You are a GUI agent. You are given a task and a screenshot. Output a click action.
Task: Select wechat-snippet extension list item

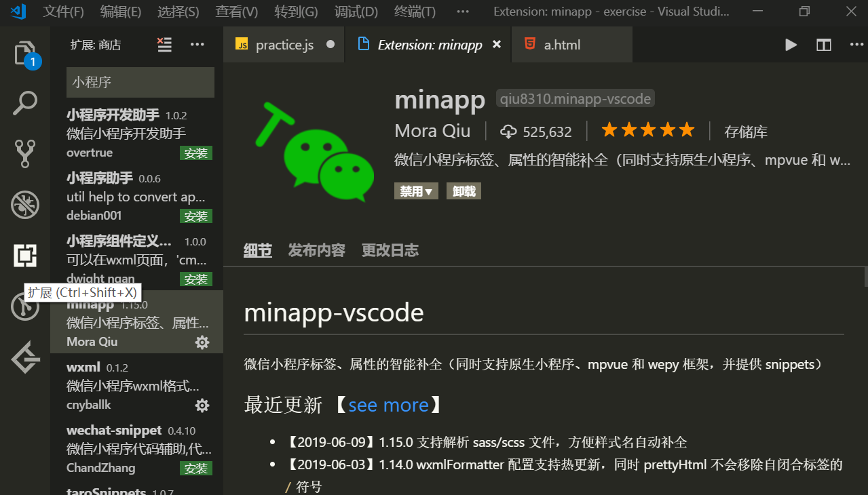(x=136, y=449)
